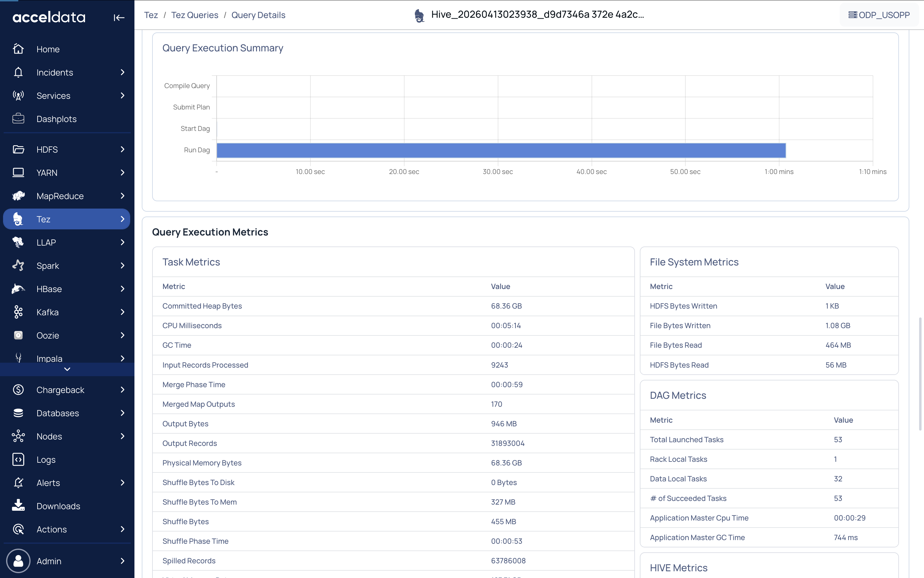
Task: Expand the Services submenu chevron
Action: tap(123, 95)
